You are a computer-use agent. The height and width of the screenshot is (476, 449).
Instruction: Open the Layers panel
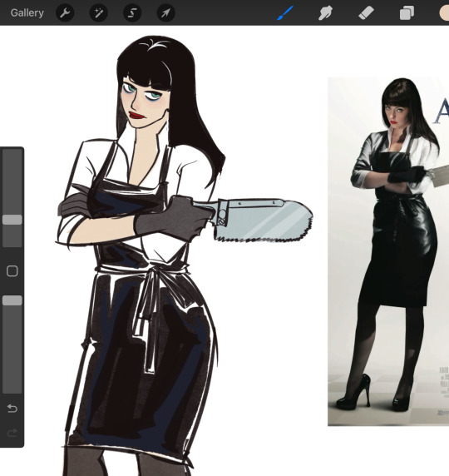pyautogui.click(x=407, y=13)
